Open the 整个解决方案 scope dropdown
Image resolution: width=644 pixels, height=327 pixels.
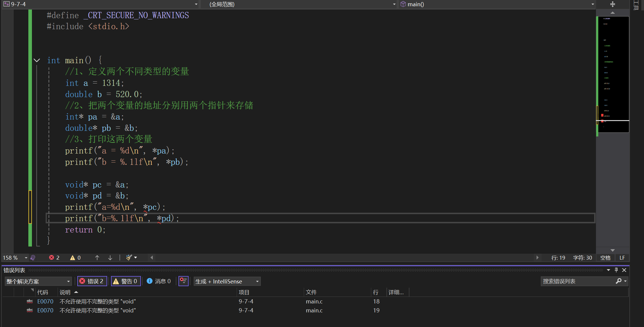pos(38,281)
